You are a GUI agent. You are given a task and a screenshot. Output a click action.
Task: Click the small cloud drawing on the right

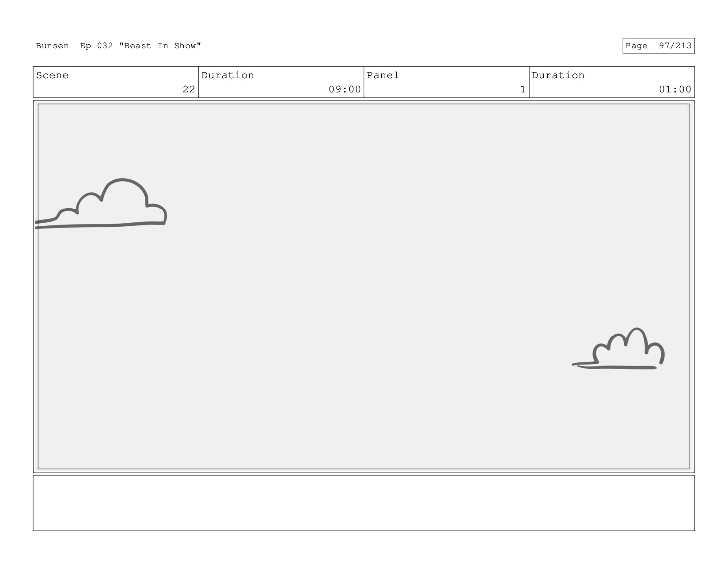(x=618, y=348)
